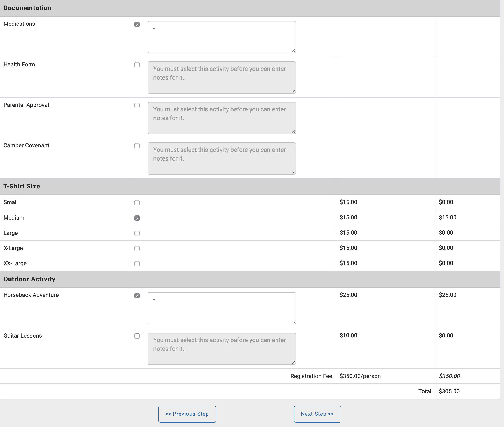Uncheck the Medications checkbox
Viewport: 504px width, 427px height.
coord(137,24)
